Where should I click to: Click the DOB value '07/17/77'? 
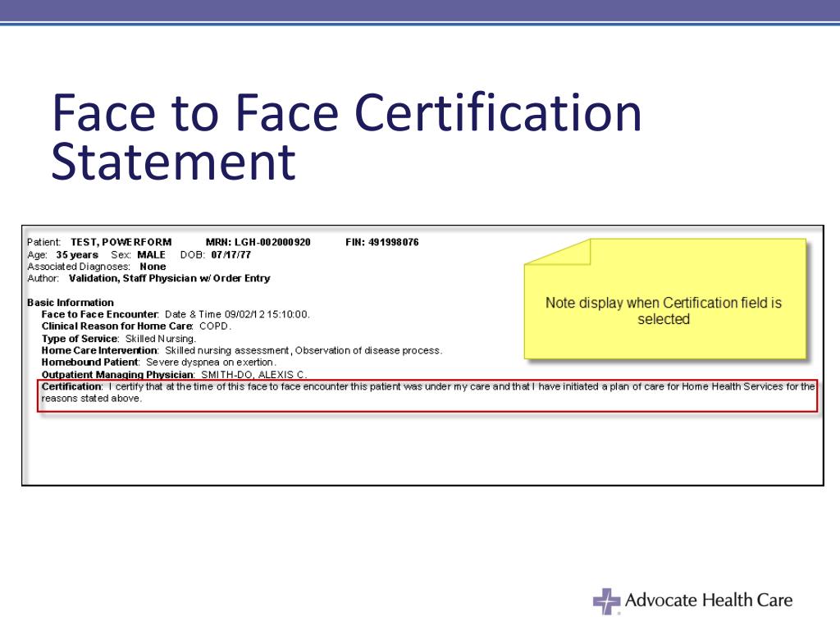(x=231, y=255)
